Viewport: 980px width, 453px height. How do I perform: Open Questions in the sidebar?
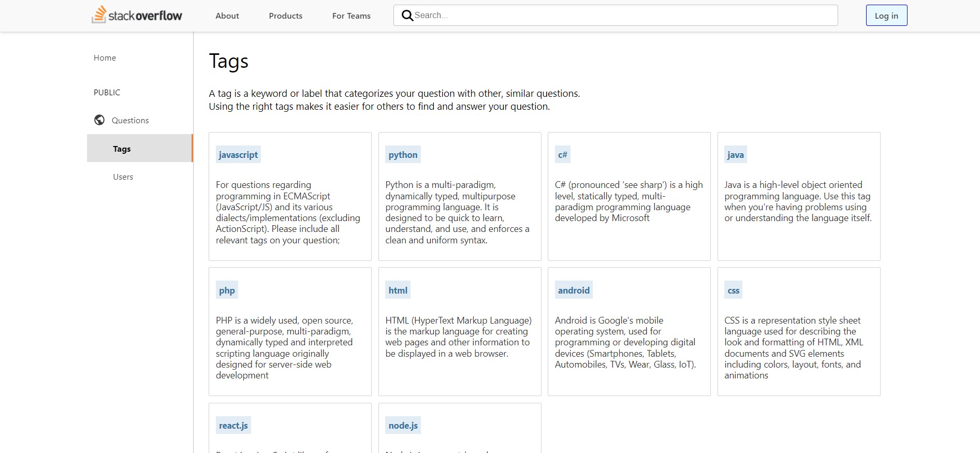pos(130,120)
